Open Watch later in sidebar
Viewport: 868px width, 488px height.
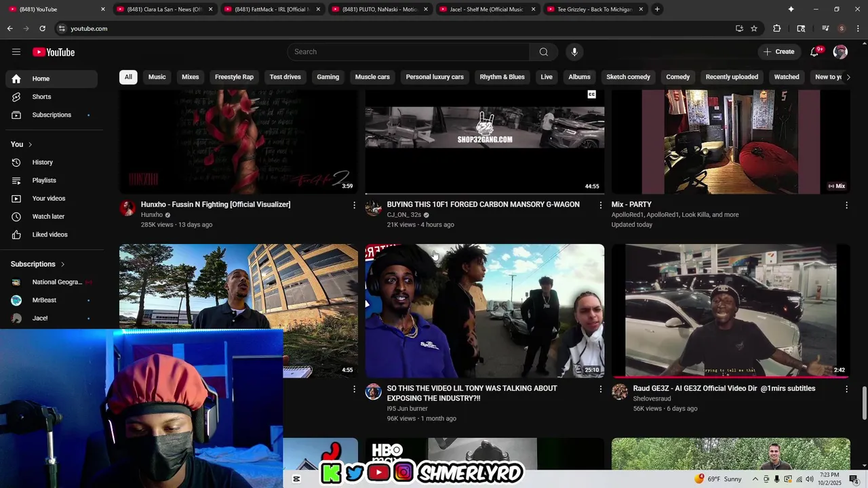click(x=52, y=217)
